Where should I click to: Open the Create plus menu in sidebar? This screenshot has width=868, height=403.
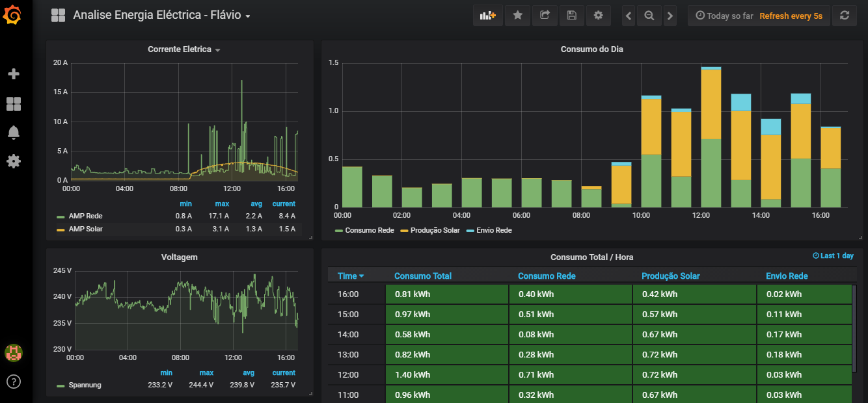pos(13,74)
